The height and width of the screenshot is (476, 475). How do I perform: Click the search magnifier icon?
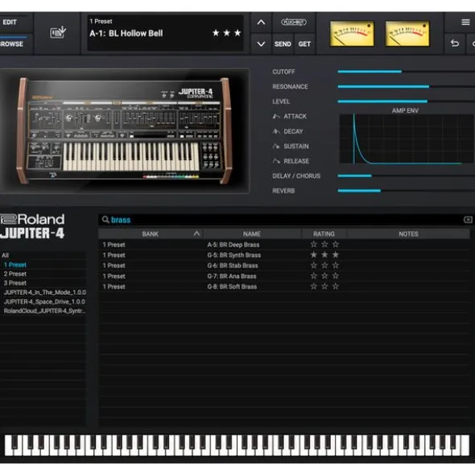pyautogui.click(x=105, y=220)
